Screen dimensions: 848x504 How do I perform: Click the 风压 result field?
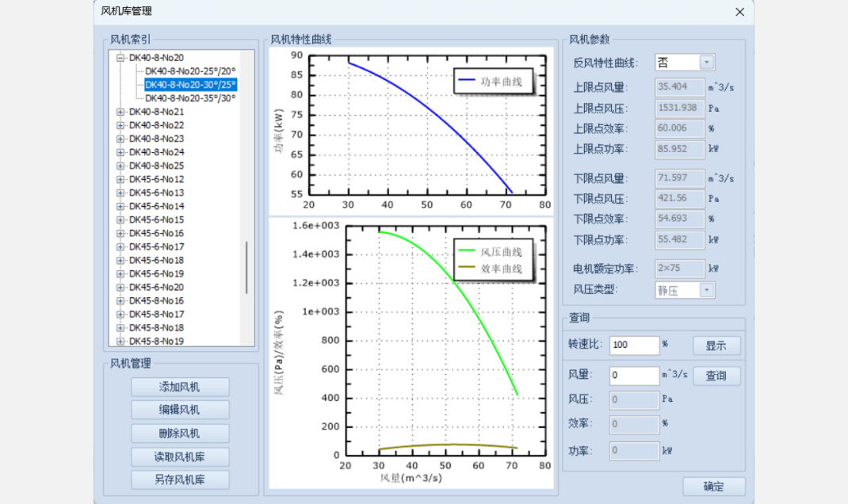(x=634, y=399)
